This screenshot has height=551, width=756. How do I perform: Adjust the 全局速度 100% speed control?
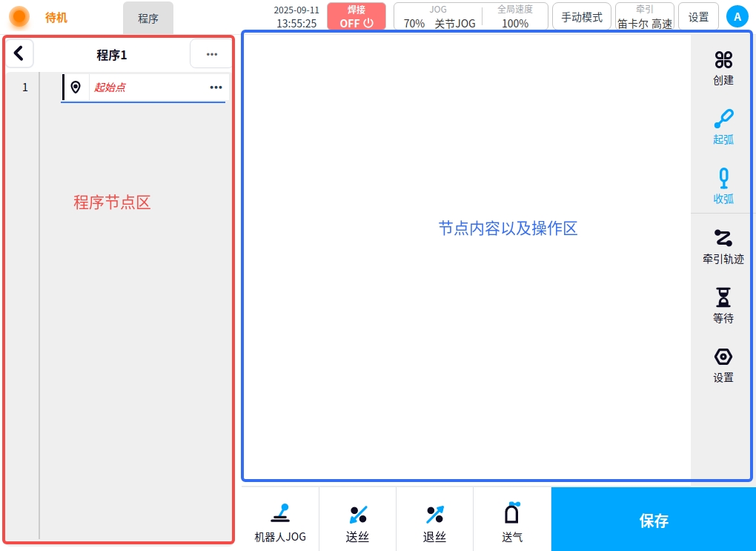(514, 16)
